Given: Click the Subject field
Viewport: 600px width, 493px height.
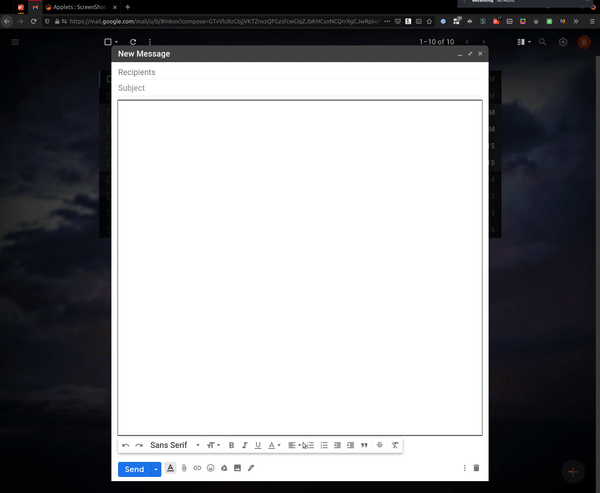Looking at the screenshot, I should pos(300,88).
